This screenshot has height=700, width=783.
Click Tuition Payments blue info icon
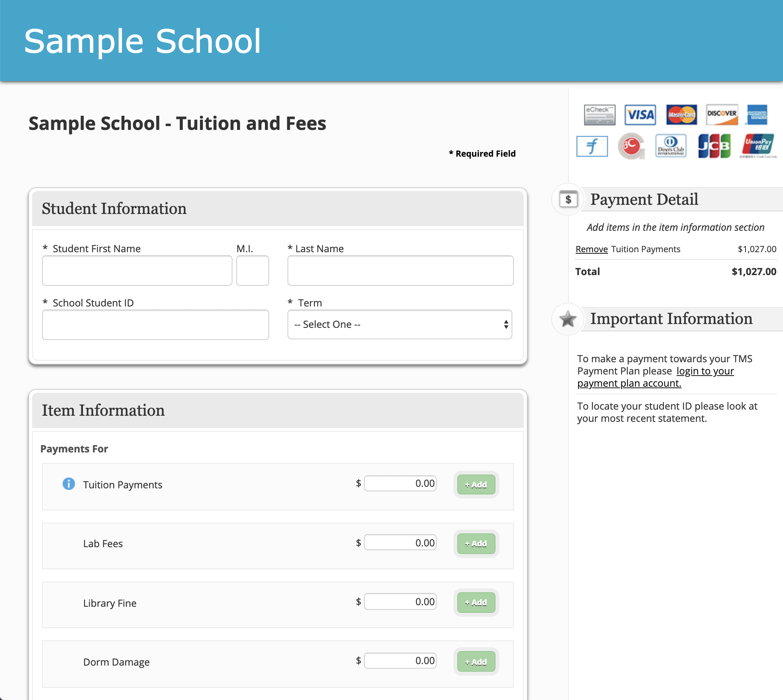(x=68, y=484)
